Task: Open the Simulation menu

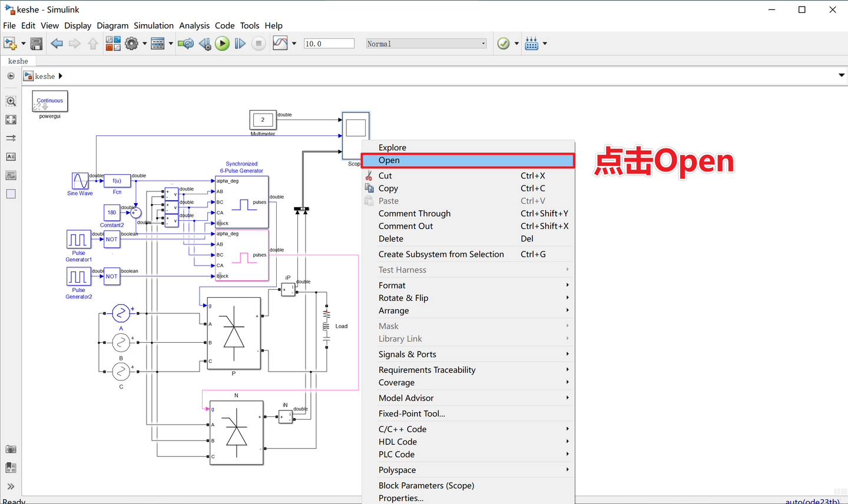Action: point(153,25)
